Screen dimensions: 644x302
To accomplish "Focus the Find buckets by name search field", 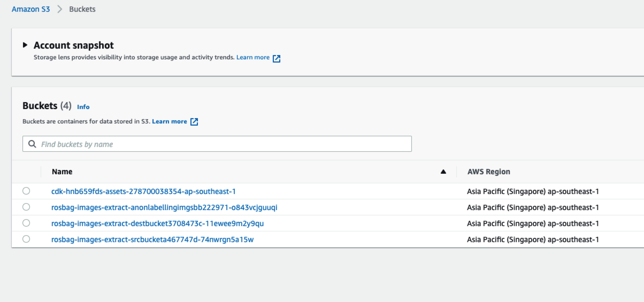I will (217, 144).
